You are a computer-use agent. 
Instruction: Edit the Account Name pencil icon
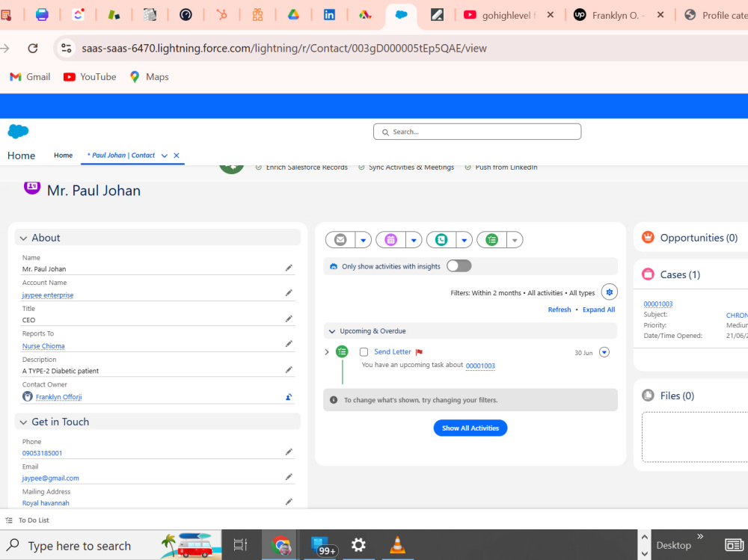[x=289, y=293]
